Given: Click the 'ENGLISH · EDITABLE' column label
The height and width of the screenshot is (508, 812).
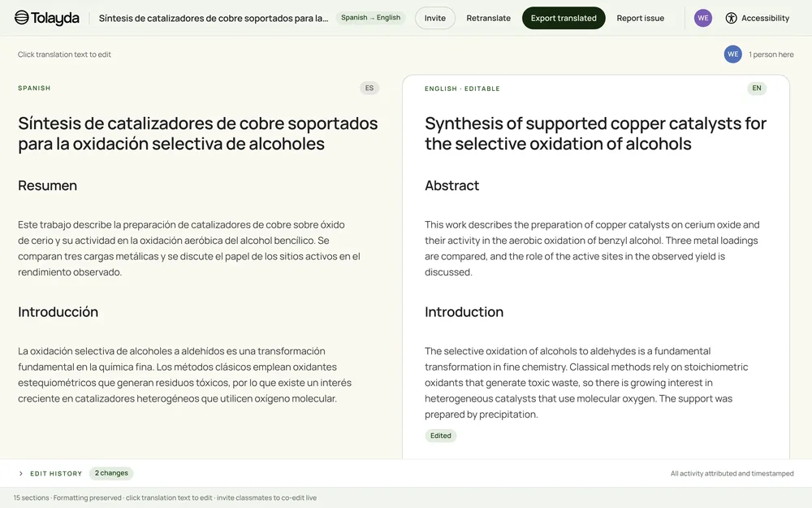Looking at the screenshot, I should 463,89.
